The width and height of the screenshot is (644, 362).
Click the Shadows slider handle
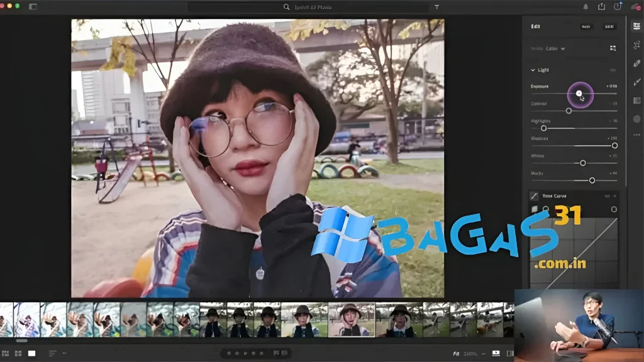pos(614,146)
